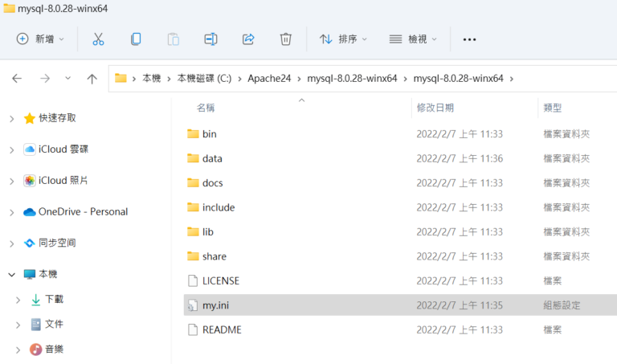Open the 檢視 (View) dropdown menu
The width and height of the screenshot is (617, 364).
pos(413,39)
